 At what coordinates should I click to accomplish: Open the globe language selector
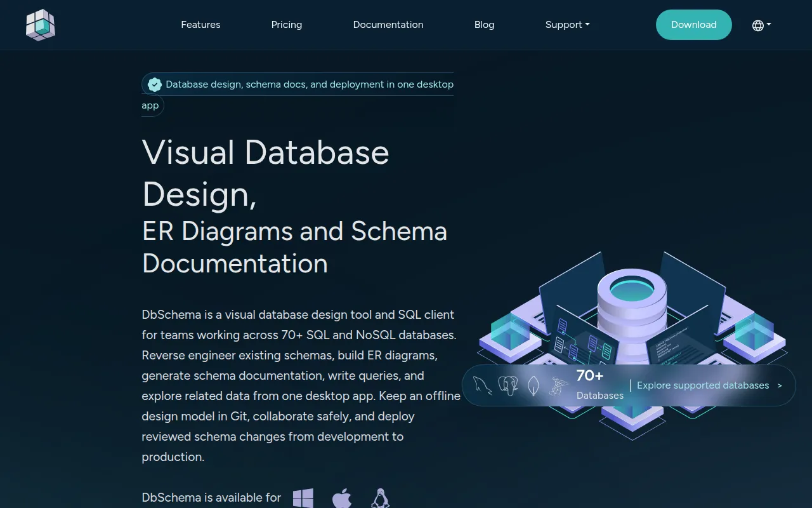coord(761,25)
